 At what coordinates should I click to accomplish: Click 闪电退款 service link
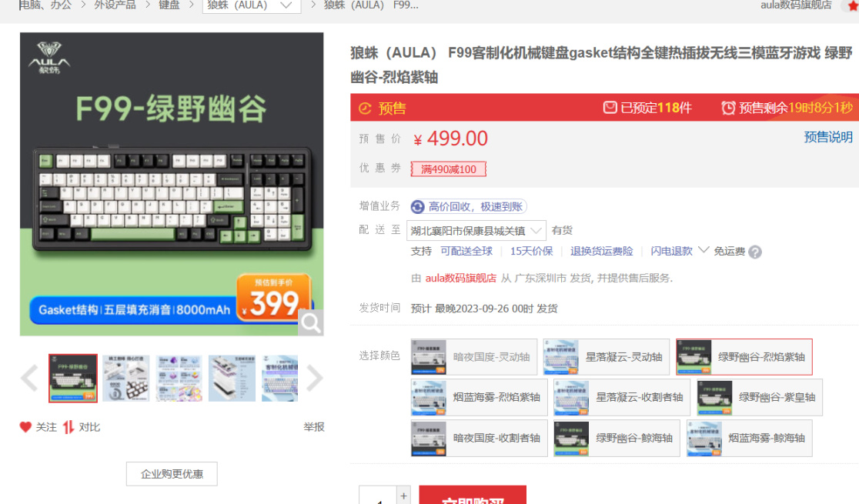pos(672,251)
